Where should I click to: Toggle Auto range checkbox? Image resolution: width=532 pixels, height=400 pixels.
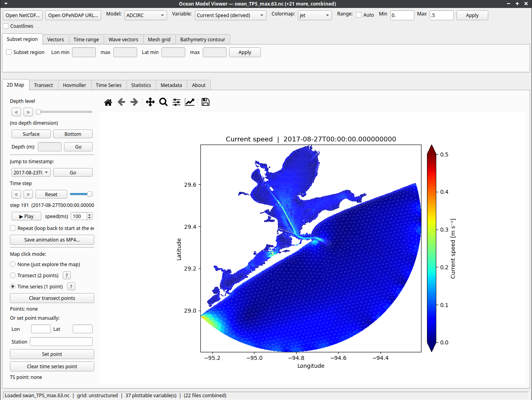click(359, 15)
